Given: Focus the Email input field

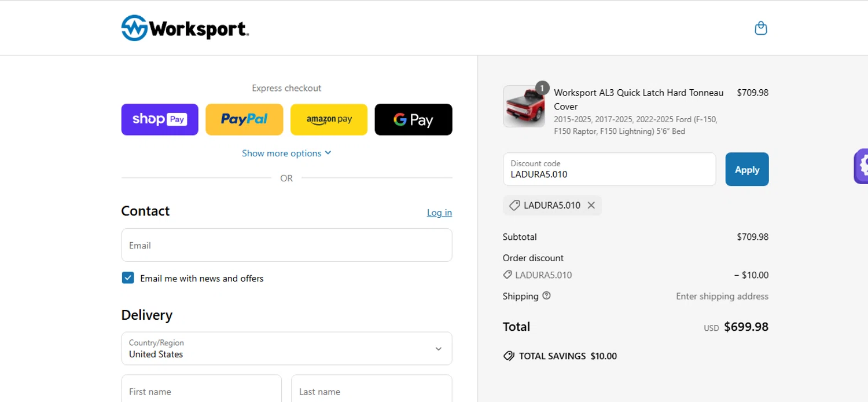Looking at the screenshot, I should pos(286,245).
